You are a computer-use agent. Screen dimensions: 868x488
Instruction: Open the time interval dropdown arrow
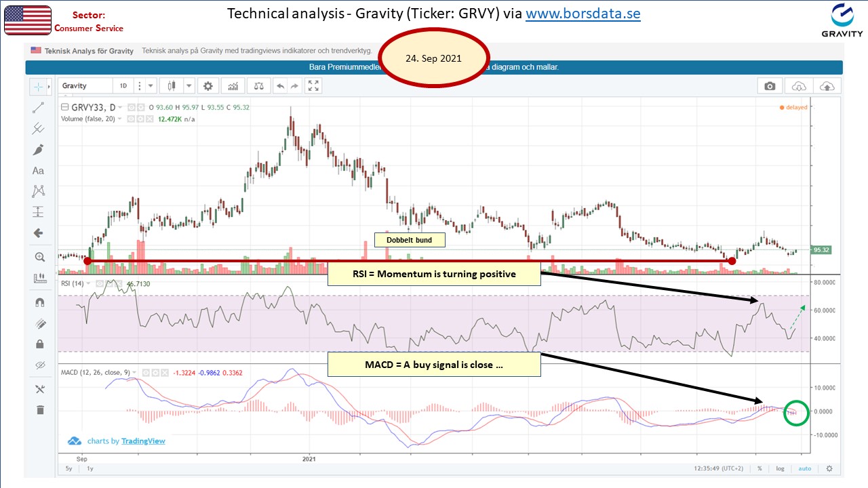click(x=151, y=86)
